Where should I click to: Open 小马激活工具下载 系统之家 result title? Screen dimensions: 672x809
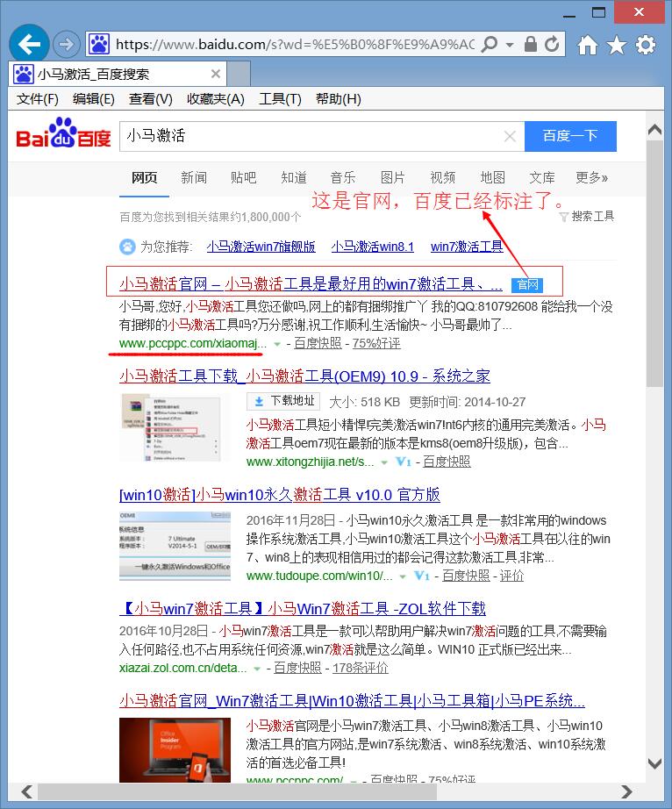[304, 376]
